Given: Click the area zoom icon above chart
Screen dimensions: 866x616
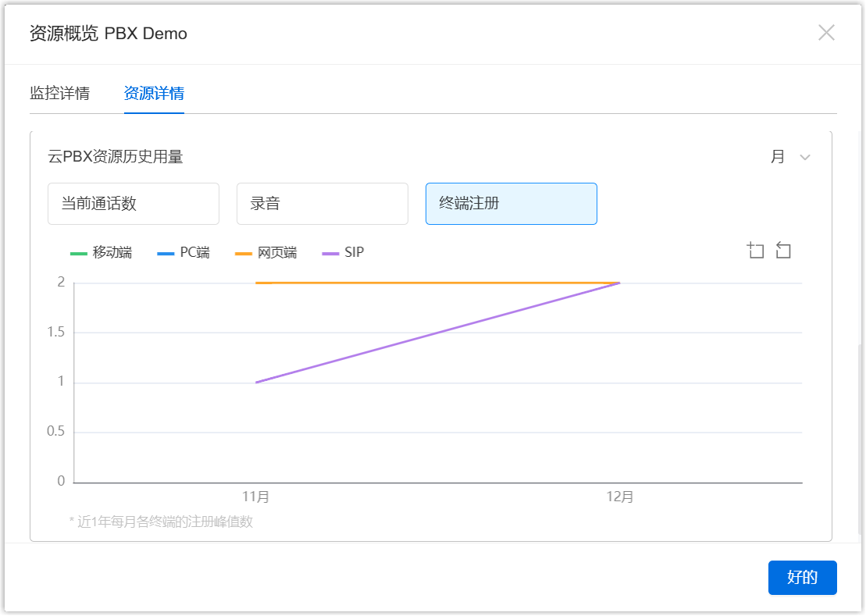Looking at the screenshot, I should tap(755, 251).
